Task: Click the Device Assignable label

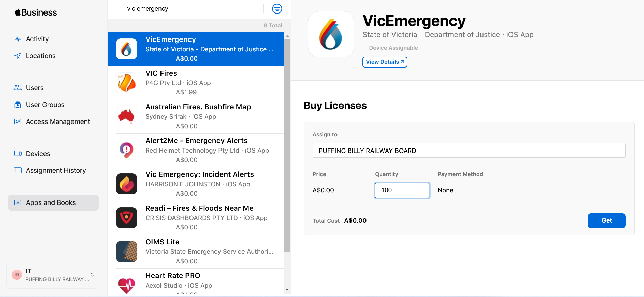Action: [x=393, y=48]
